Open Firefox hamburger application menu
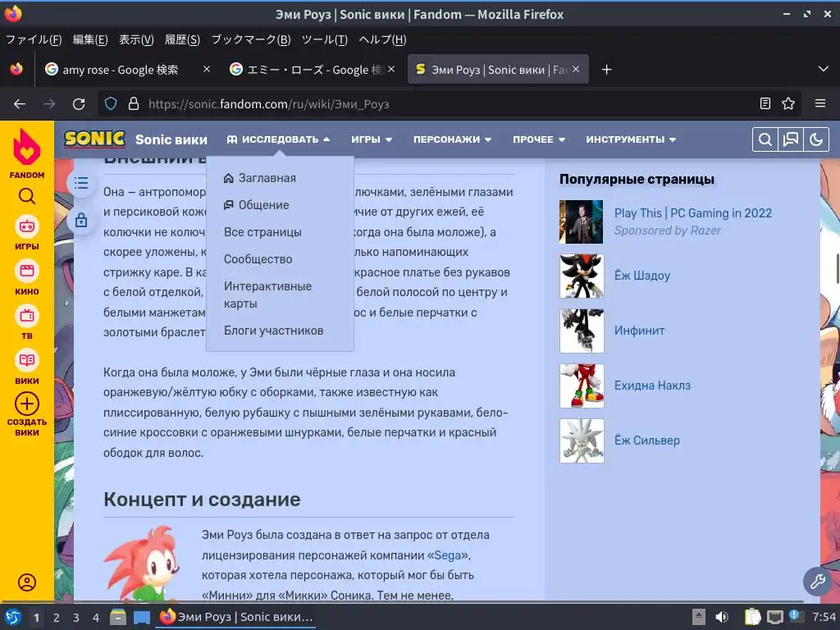This screenshot has height=630, width=840. click(x=819, y=104)
